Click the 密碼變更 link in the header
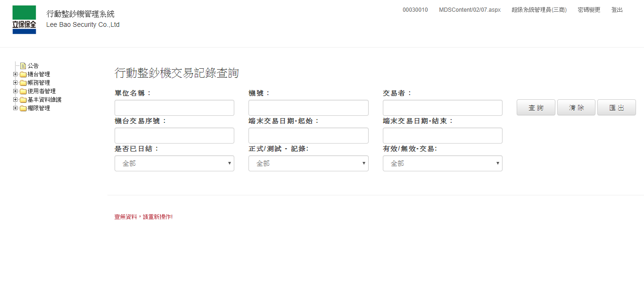 589,10
